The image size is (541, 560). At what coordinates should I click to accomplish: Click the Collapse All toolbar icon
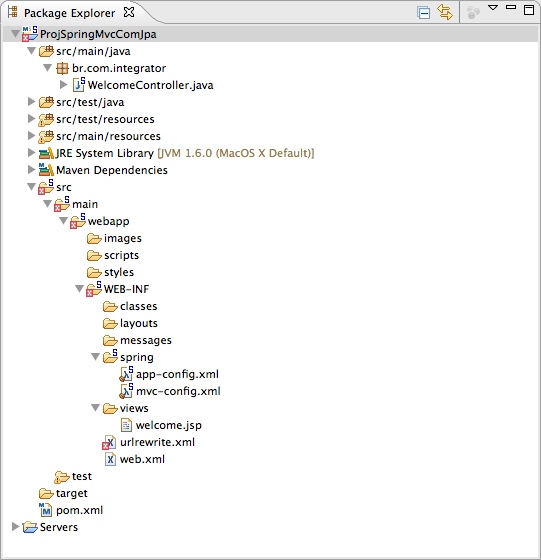tap(424, 13)
